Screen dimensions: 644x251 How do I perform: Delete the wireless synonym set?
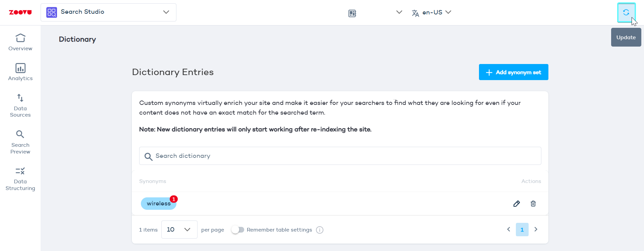pos(533,204)
